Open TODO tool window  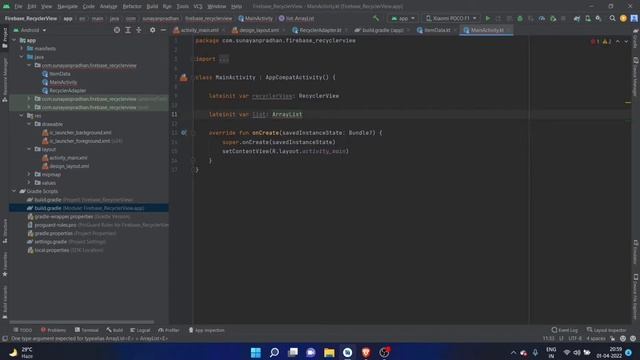click(x=22, y=330)
